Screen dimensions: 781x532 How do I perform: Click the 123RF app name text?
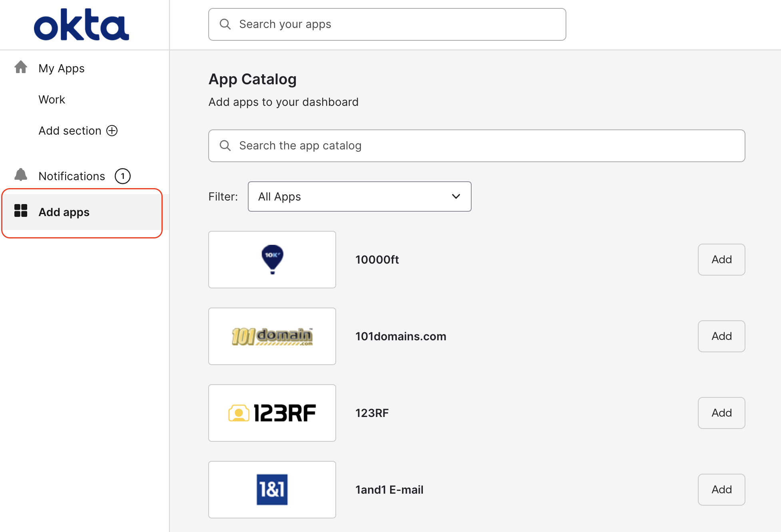point(372,413)
